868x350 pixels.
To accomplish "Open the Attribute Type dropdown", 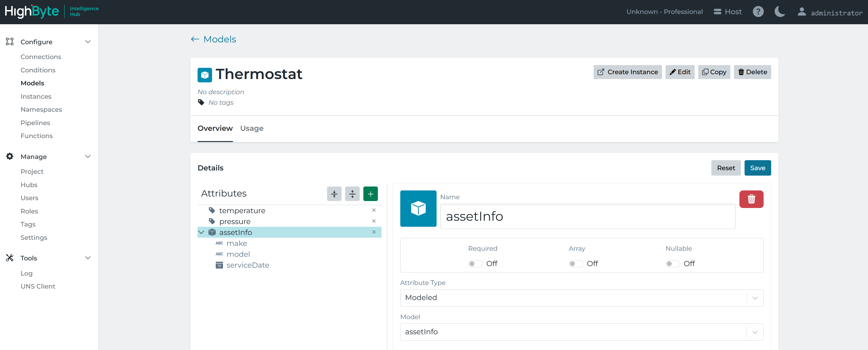I will 581,298.
